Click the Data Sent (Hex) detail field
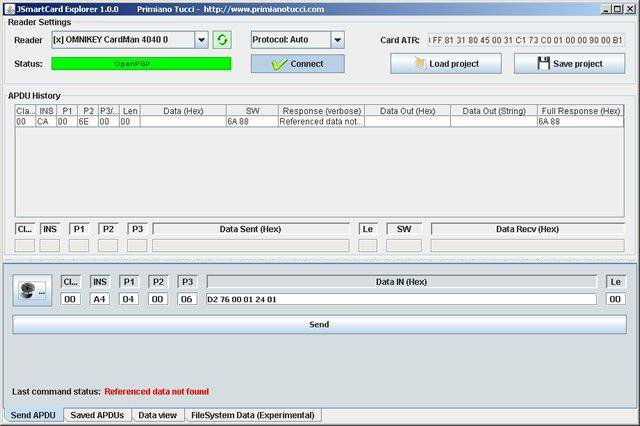Viewport: 640px width, 426px height. [x=251, y=245]
